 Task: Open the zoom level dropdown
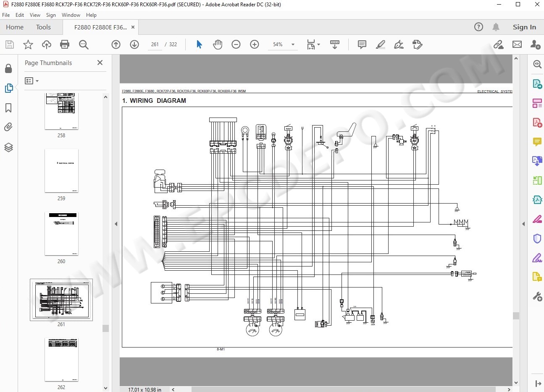click(x=293, y=44)
